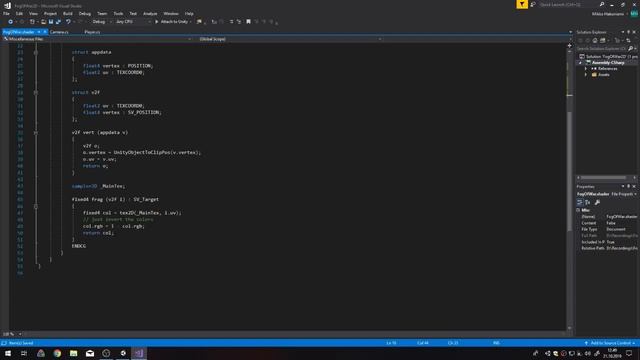The width and height of the screenshot is (640, 360).
Task: Pin the Solution Explorer panel
Action: click(629, 32)
